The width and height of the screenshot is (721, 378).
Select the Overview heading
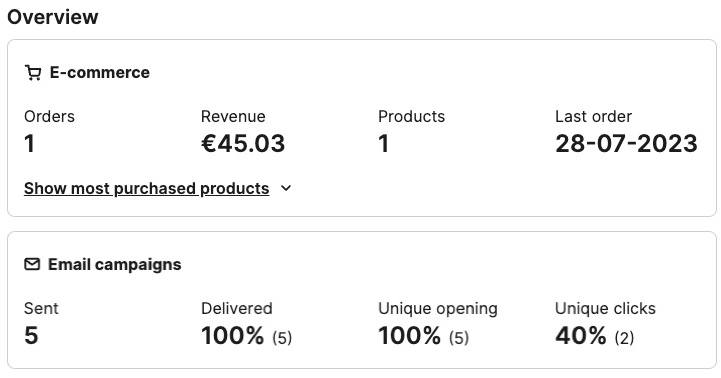(x=53, y=17)
